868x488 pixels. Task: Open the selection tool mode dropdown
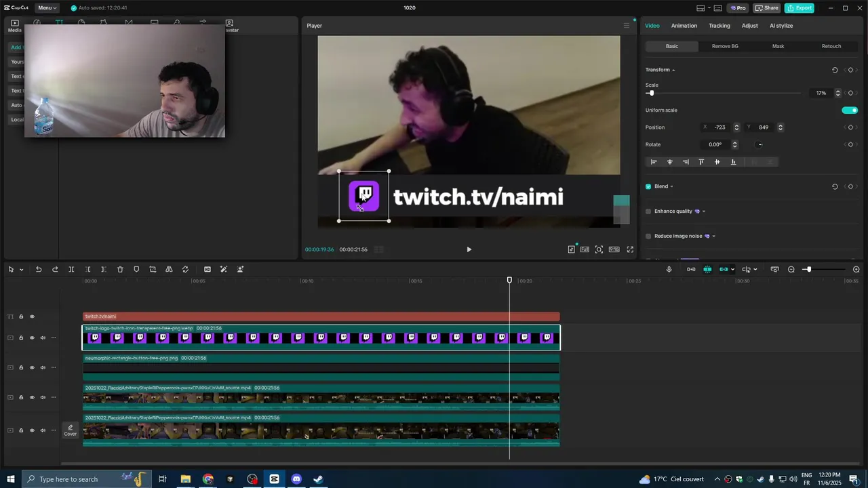[x=22, y=270]
